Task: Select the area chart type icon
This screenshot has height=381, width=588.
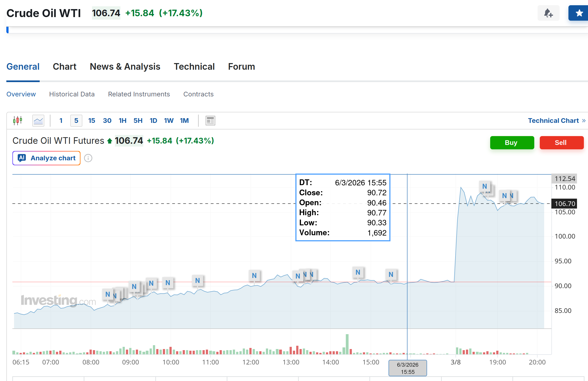Action: [x=38, y=120]
